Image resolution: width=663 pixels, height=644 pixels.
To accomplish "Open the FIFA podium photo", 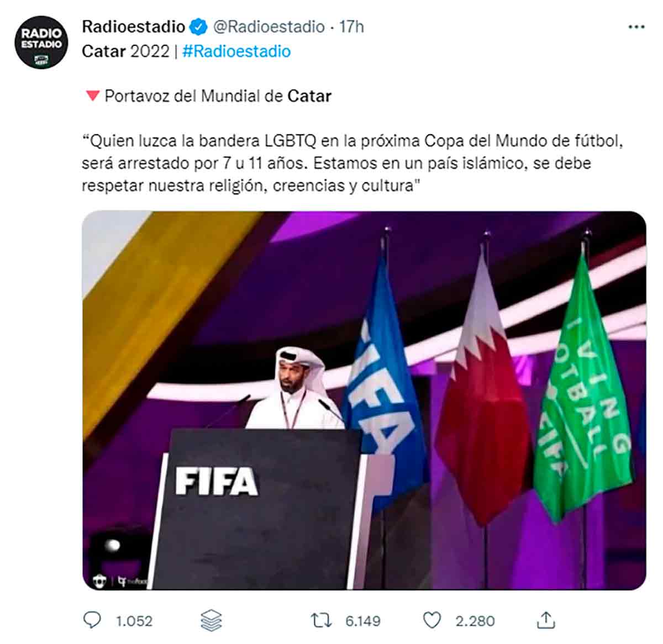I will [364, 400].
